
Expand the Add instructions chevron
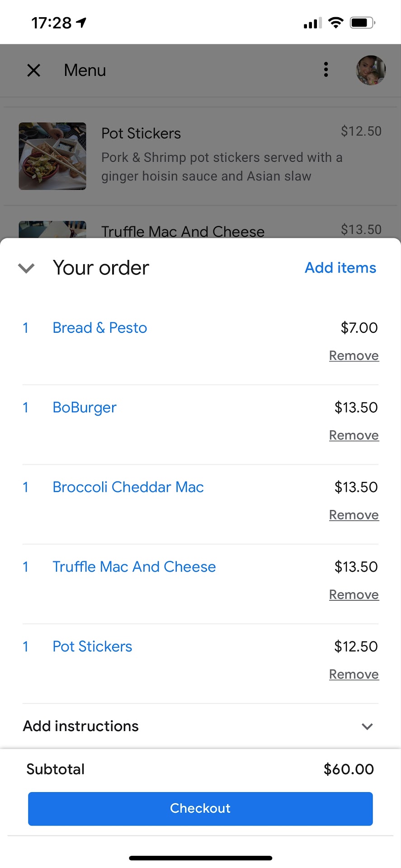pyautogui.click(x=367, y=726)
